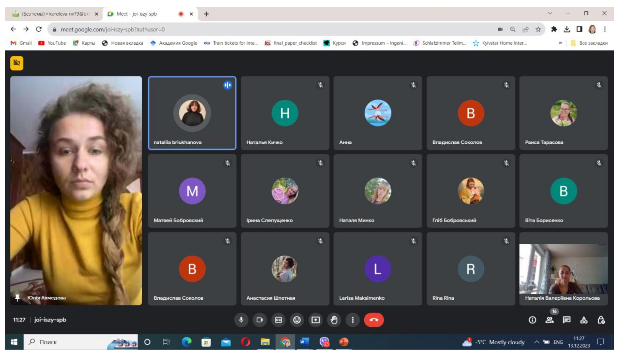This screenshot has width=628, height=364.
Task: Switch to the koroleva-nv79 mail tab
Action: pos(55,14)
